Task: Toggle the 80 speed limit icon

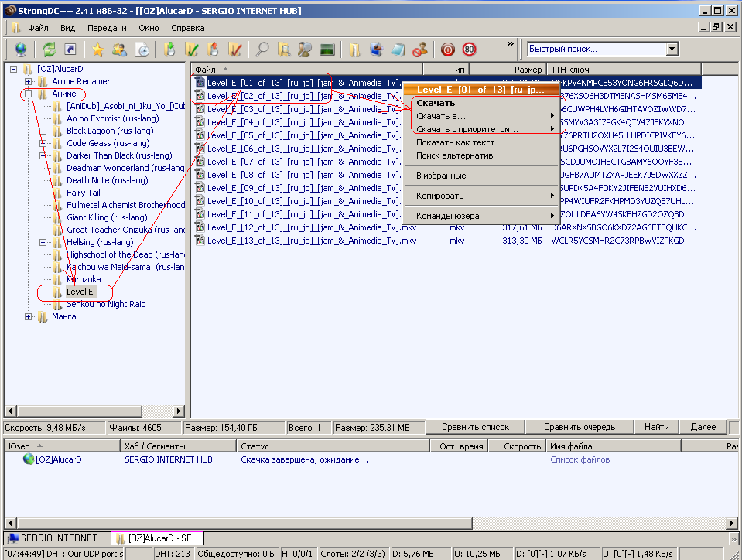Action: pyautogui.click(x=469, y=49)
